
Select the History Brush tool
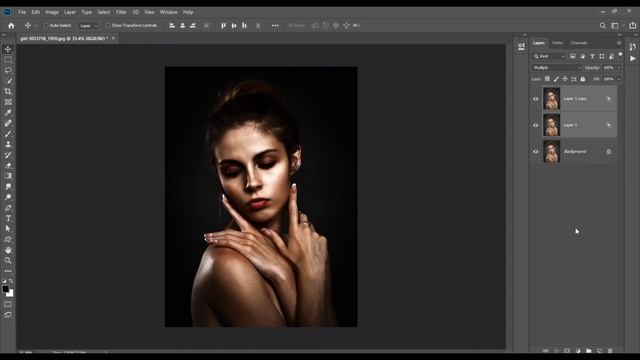click(x=8, y=155)
